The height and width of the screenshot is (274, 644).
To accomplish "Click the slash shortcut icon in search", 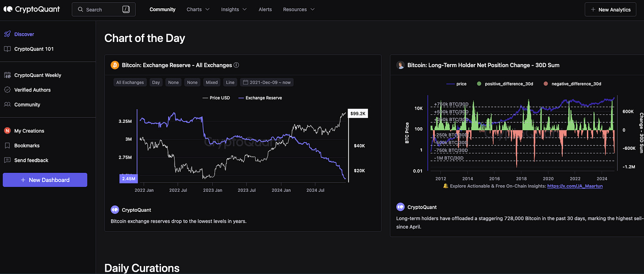I will tap(126, 9).
